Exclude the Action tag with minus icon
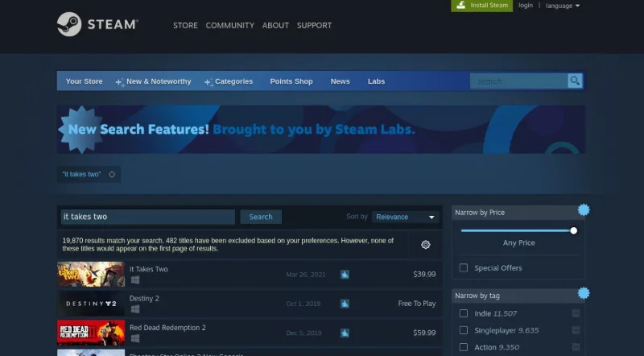644x356 pixels. tap(576, 347)
